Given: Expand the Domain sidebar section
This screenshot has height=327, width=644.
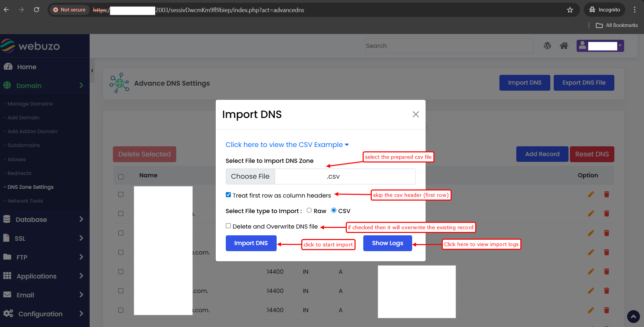Looking at the screenshot, I should tap(45, 86).
